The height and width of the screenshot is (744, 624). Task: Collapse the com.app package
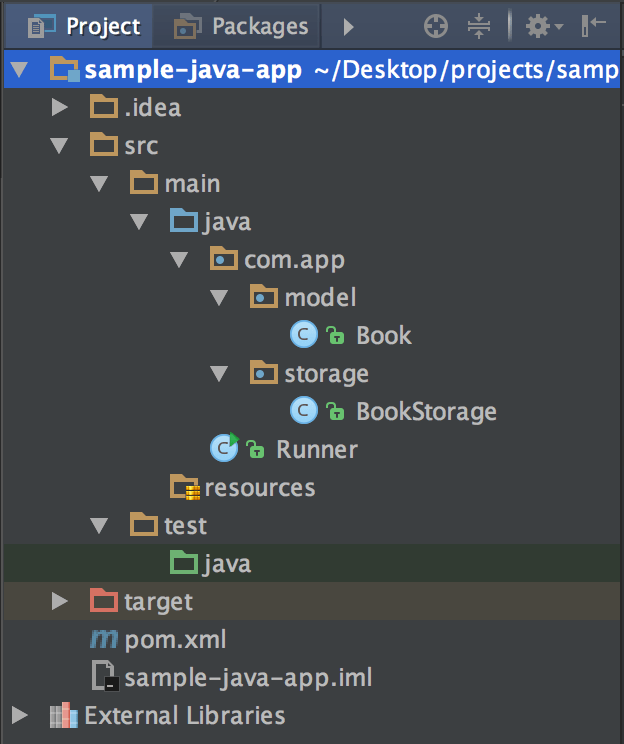[179, 260]
